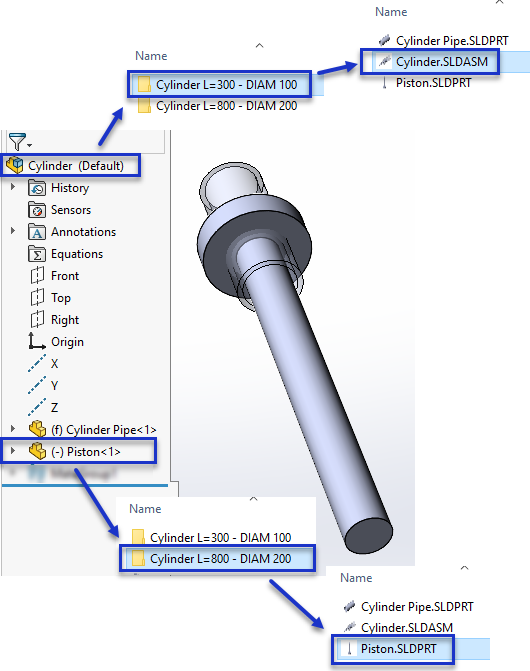The width and height of the screenshot is (530, 671).
Task: Click the Annotations folder icon
Action: pos(37,232)
